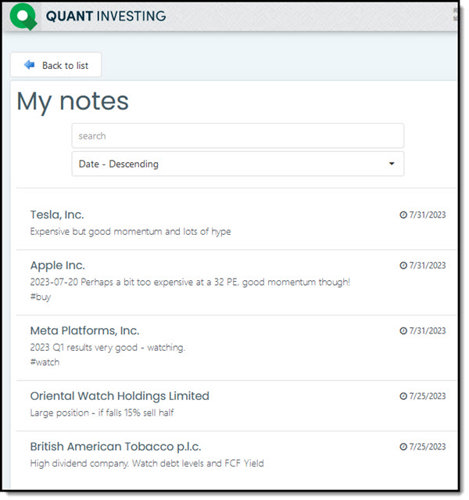
Task: Click clock icon beside Apple note date
Action: [x=403, y=265]
